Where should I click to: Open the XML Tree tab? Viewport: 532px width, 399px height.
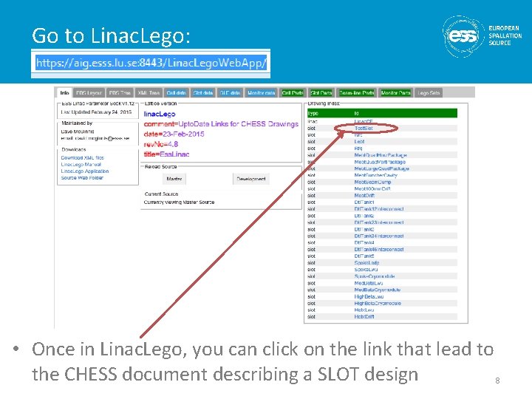tap(149, 92)
